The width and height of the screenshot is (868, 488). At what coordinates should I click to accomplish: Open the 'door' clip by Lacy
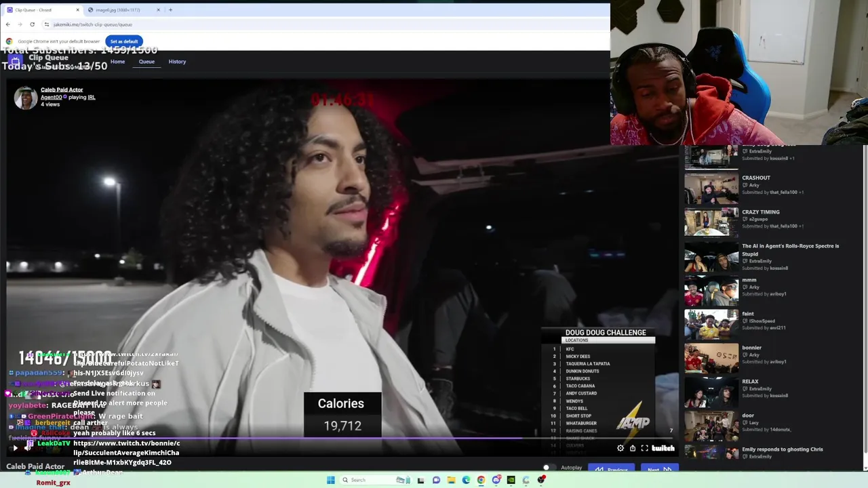[x=748, y=415]
